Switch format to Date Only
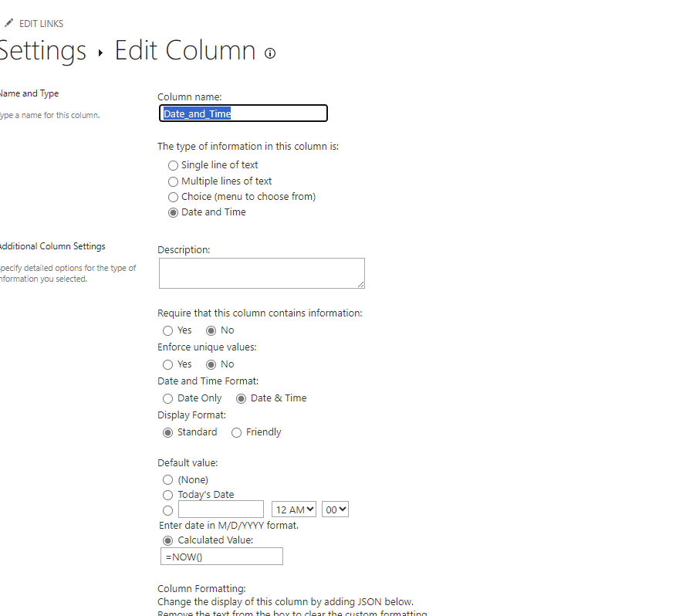Image resolution: width=686 pixels, height=616 pixels. 167,398
